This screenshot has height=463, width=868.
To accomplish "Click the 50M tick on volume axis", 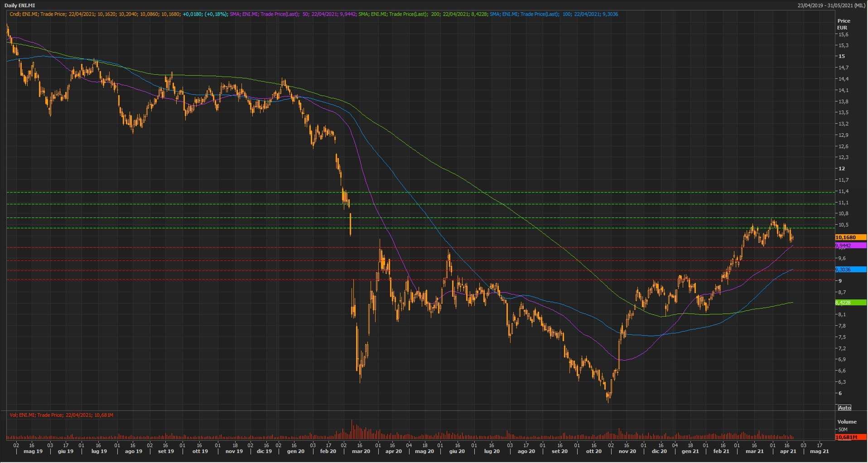I will [843, 429].
